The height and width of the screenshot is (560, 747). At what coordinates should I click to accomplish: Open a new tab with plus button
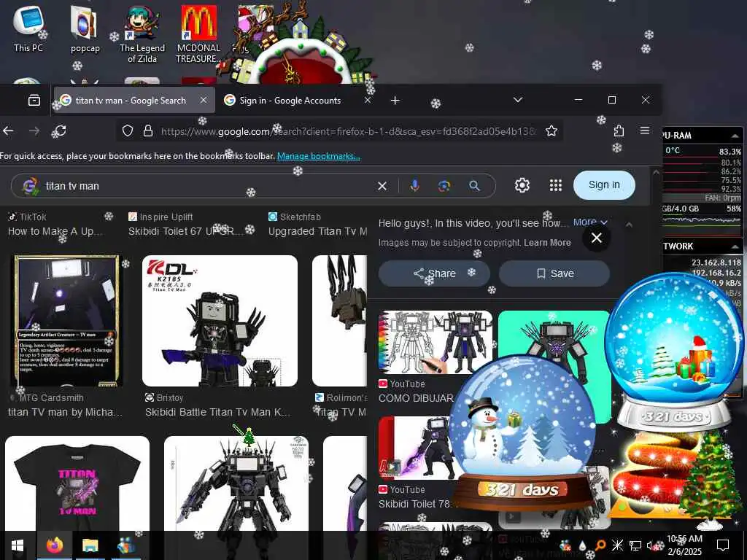pos(395,101)
